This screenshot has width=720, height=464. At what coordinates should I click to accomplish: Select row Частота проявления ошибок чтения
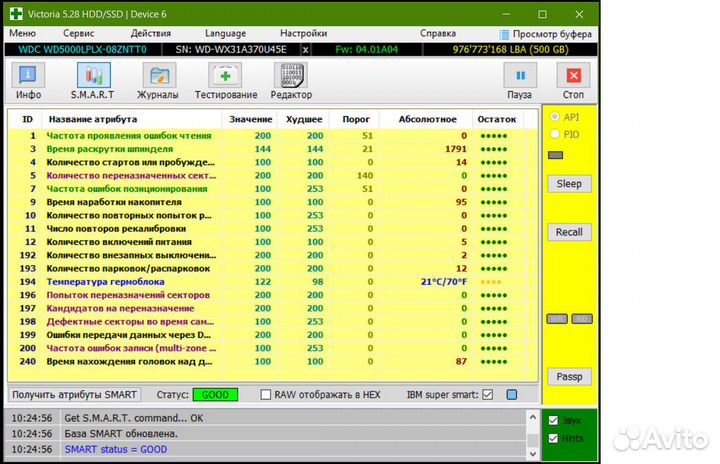273,136
